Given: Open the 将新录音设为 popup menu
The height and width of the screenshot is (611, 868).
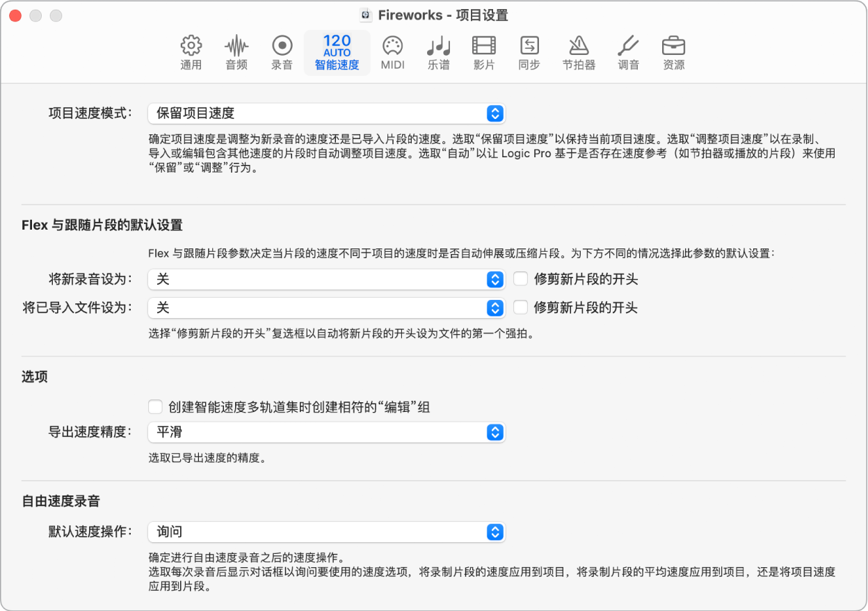Looking at the screenshot, I should pyautogui.click(x=326, y=279).
